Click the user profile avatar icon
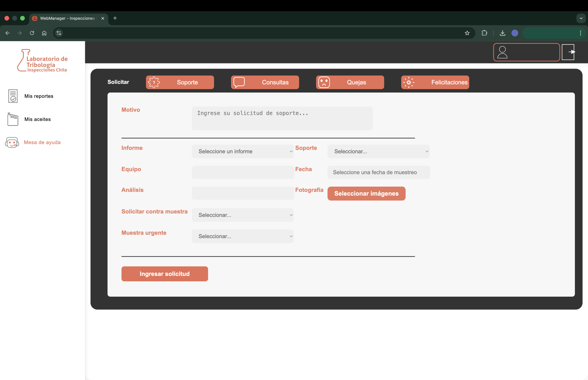The height and width of the screenshot is (380, 588). tap(502, 52)
